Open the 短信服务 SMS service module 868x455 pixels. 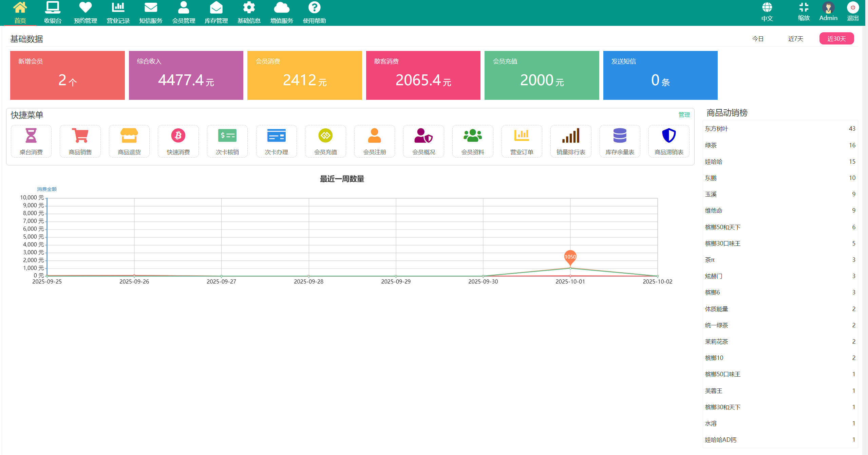[151, 12]
